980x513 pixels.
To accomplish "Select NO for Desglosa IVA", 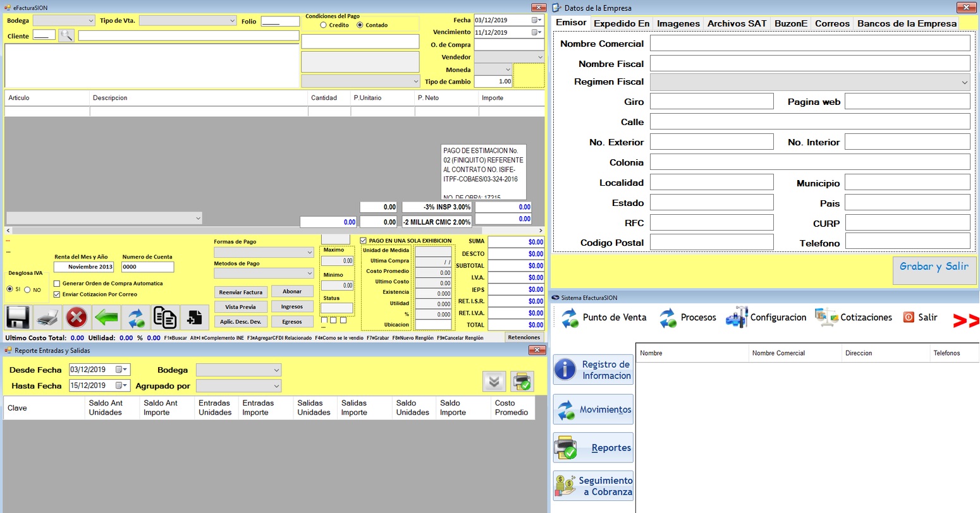I will [x=27, y=290].
